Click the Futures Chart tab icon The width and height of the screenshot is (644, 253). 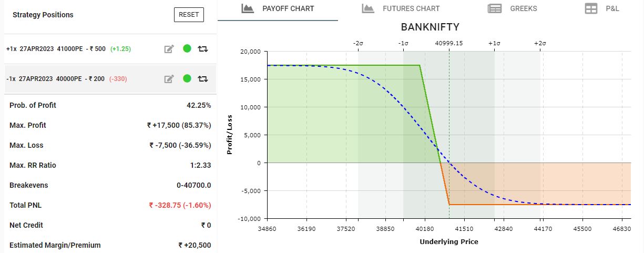pos(368,8)
